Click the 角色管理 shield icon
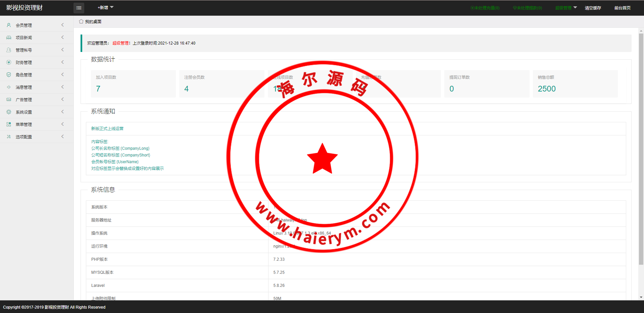Viewport: 644px width, 313px height. (x=9, y=75)
